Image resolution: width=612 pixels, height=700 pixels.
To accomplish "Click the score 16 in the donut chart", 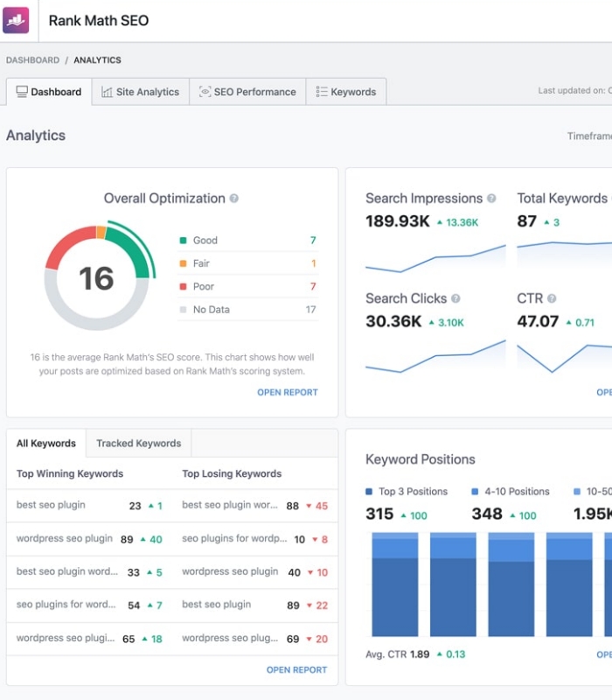I will coord(96,278).
